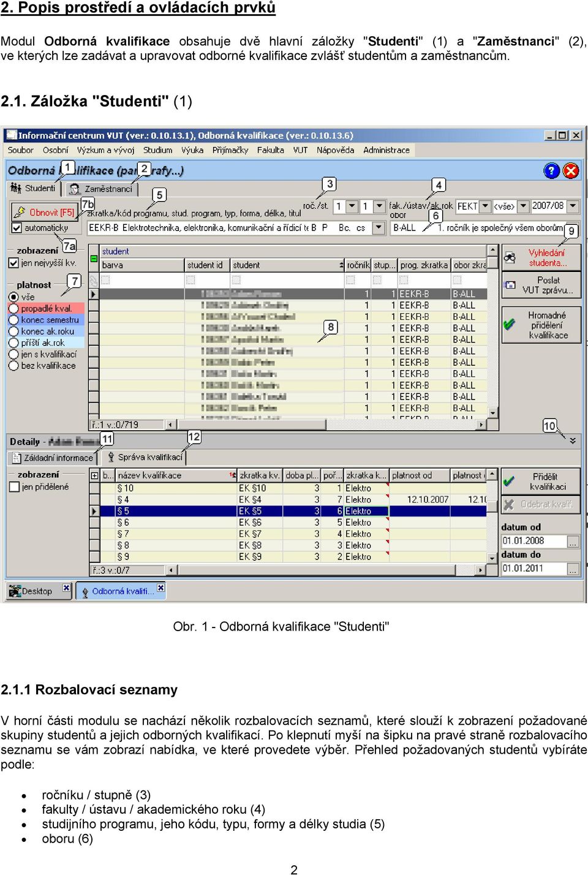Open the Studium menu
The height and width of the screenshot is (875, 588).
click(157, 150)
